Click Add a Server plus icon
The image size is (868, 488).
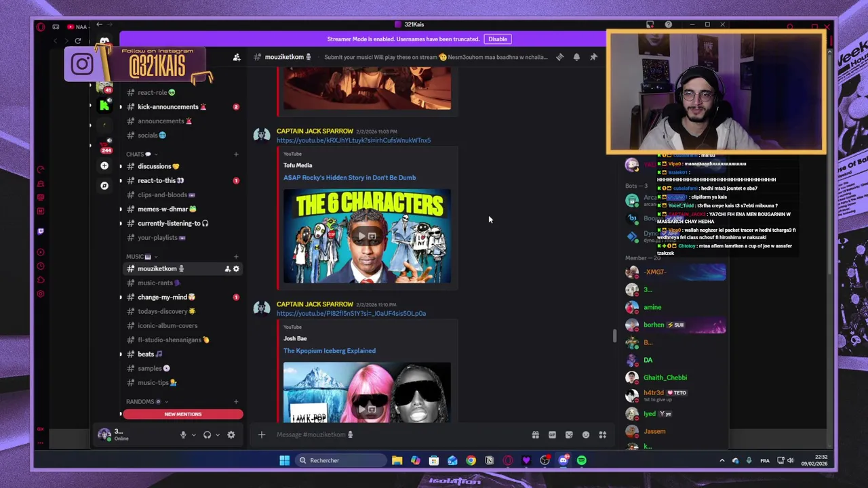[x=104, y=166]
